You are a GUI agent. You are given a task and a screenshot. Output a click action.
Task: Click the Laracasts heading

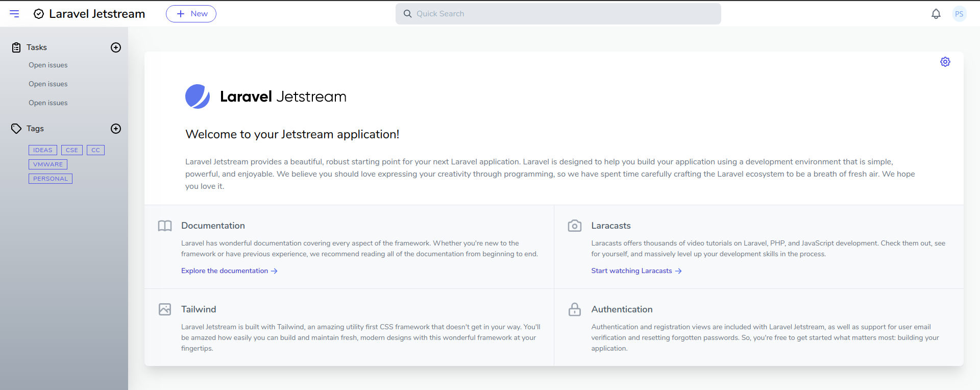click(611, 226)
